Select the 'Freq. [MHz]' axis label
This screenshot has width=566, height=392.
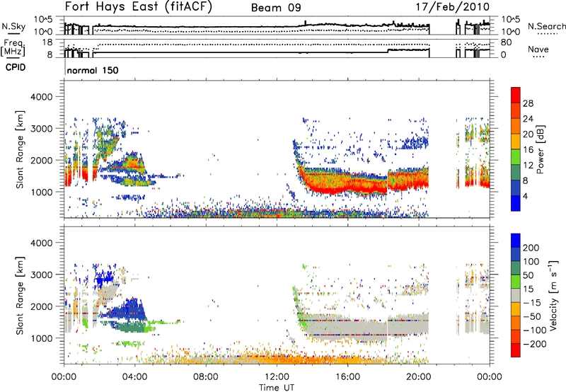tap(13, 48)
